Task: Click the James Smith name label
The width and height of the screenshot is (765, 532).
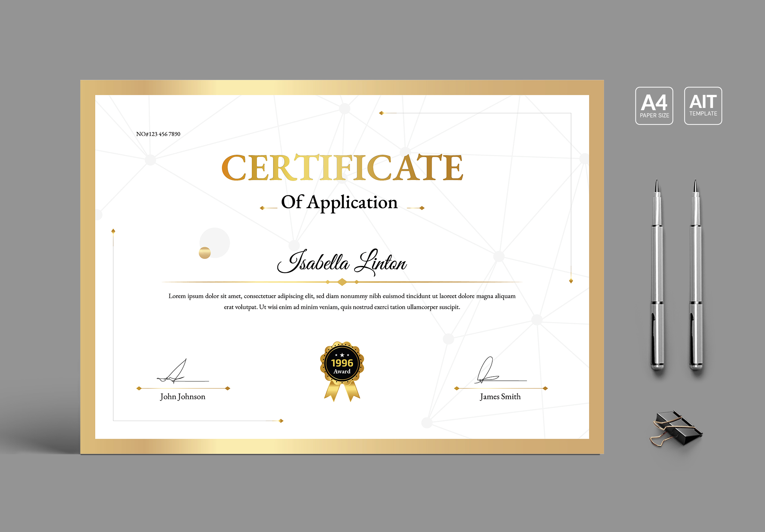Action: [x=500, y=397]
